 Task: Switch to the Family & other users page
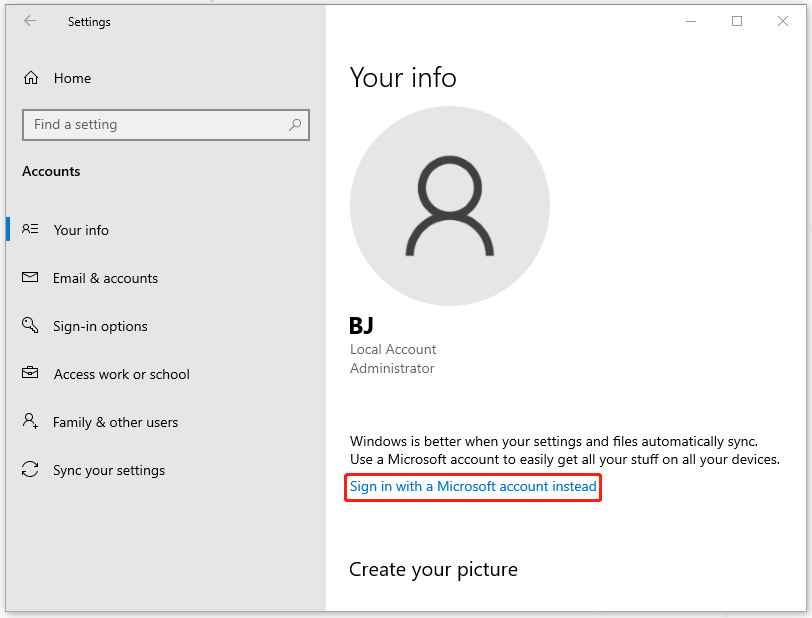pos(116,422)
